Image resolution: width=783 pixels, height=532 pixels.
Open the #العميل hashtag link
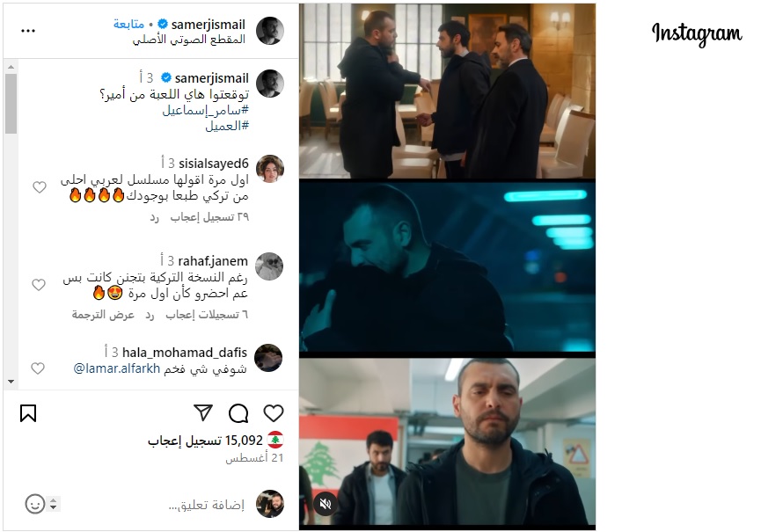pyautogui.click(x=227, y=126)
